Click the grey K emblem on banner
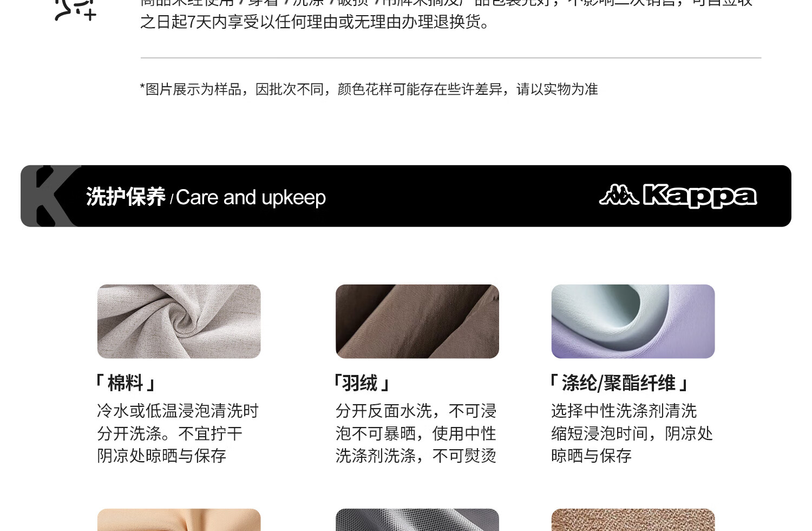The height and width of the screenshot is (531, 812). tap(51, 196)
